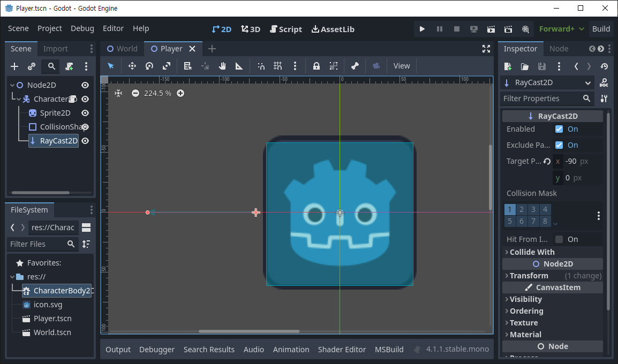Select the Ruler measuring tool
The width and height of the screenshot is (618, 364).
click(x=239, y=66)
